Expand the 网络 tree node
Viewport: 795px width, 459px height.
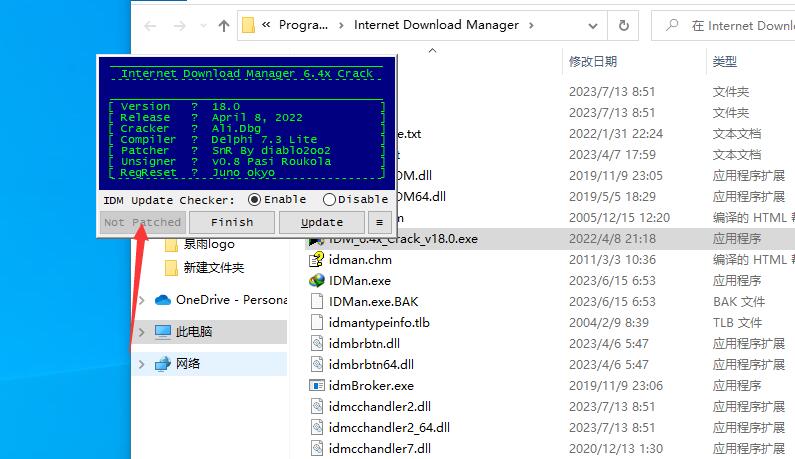click(x=141, y=364)
